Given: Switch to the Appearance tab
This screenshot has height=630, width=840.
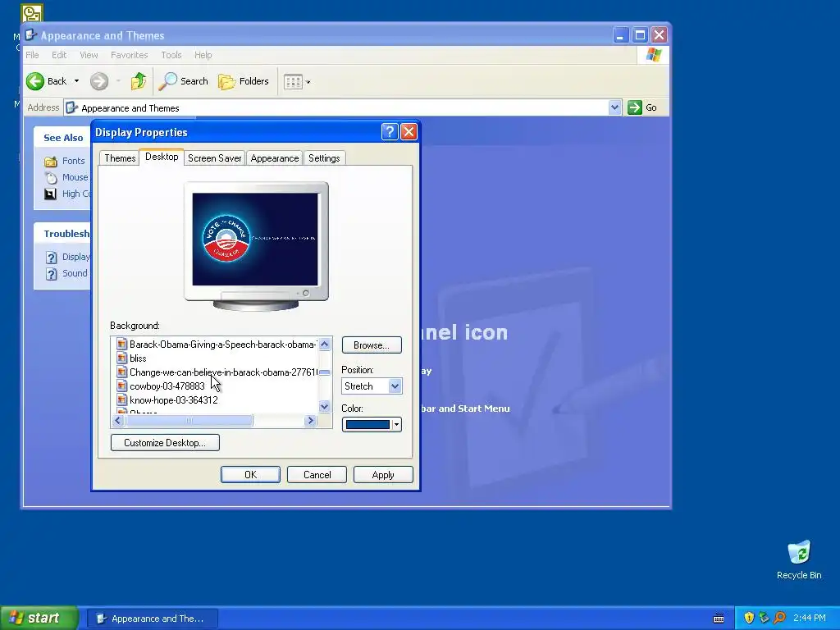Looking at the screenshot, I should pyautogui.click(x=274, y=158).
